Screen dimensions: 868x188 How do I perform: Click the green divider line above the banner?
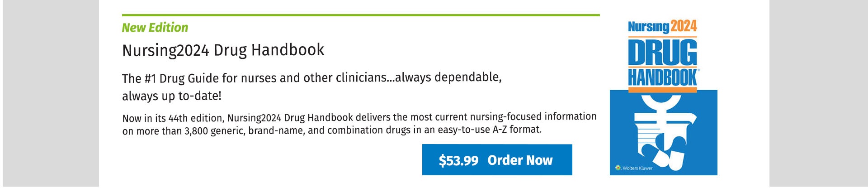[361, 15]
